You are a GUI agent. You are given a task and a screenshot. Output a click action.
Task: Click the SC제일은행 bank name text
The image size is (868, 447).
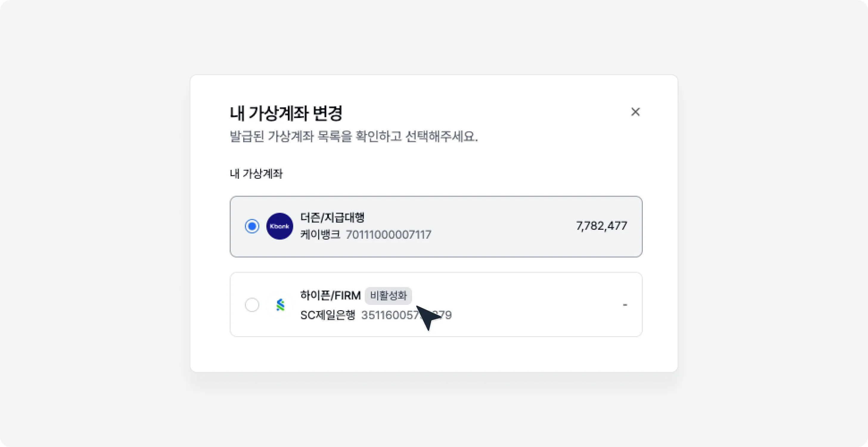tap(328, 315)
